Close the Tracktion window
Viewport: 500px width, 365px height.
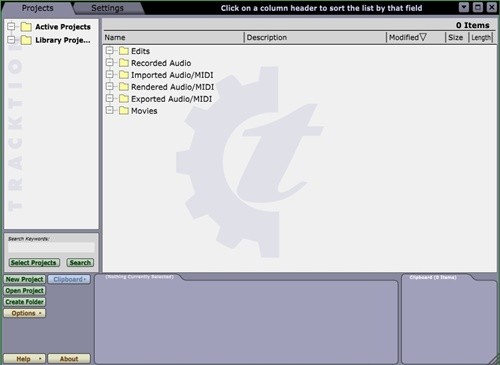click(x=492, y=7)
